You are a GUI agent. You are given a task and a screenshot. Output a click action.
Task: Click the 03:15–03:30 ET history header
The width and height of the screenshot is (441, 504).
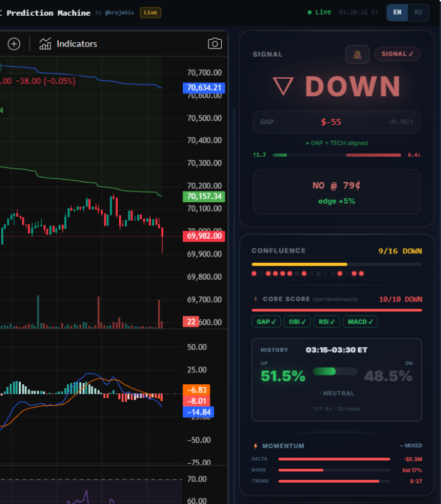[336, 350]
